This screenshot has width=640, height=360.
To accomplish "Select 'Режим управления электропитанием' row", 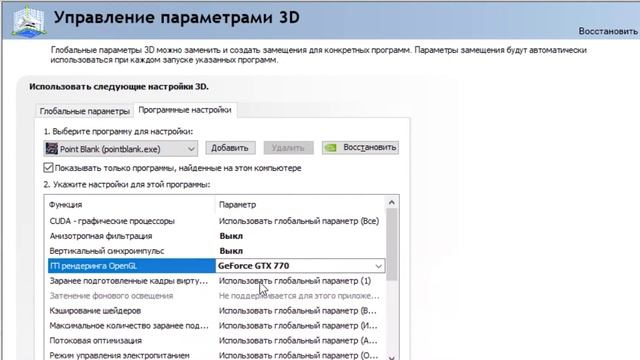I will pyautogui.click(x=216, y=355).
